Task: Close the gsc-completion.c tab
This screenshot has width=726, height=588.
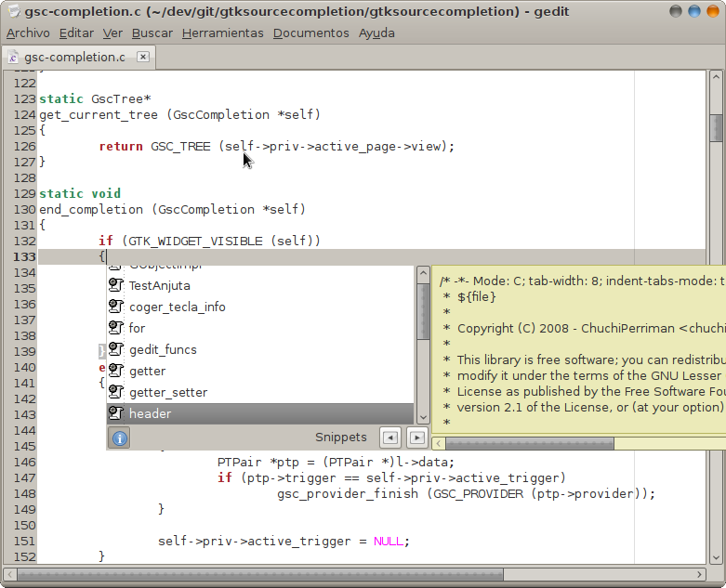Action: tap(143, 57)
